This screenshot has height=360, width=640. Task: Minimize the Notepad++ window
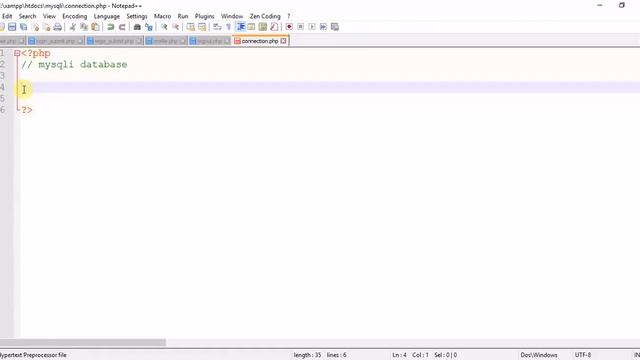point(600,5)
